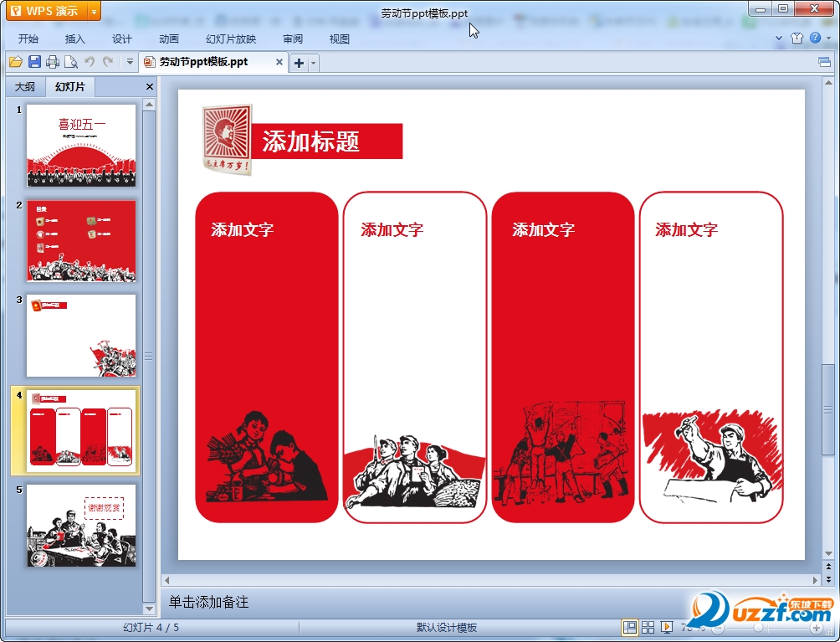Expand the WPS 演示 menu dropdown arrow

point(94,11)
